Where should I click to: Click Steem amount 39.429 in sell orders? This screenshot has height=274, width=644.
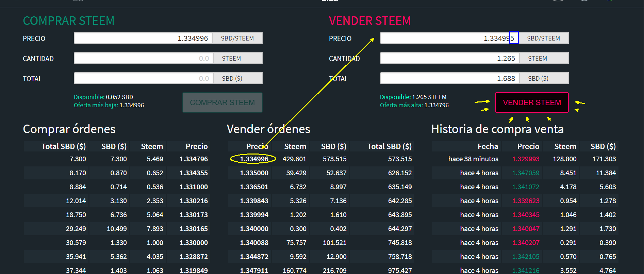click(x=296, y=173)
